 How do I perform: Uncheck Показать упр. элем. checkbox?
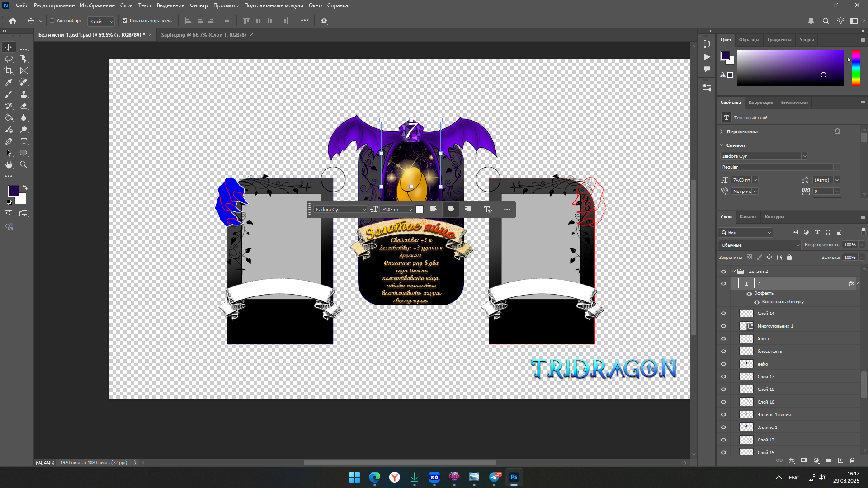coord(125,21)
